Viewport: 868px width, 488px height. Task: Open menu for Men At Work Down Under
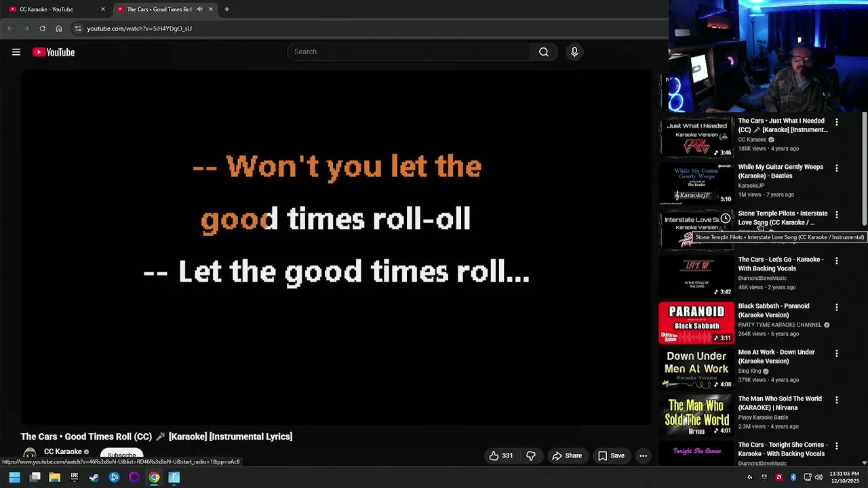(x=837, y=354)
